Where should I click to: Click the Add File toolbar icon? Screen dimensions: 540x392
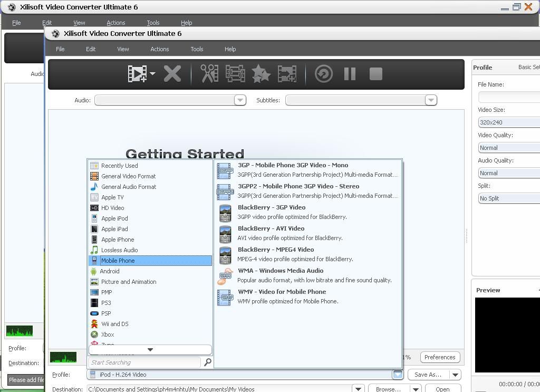click(x=137, y=74)
